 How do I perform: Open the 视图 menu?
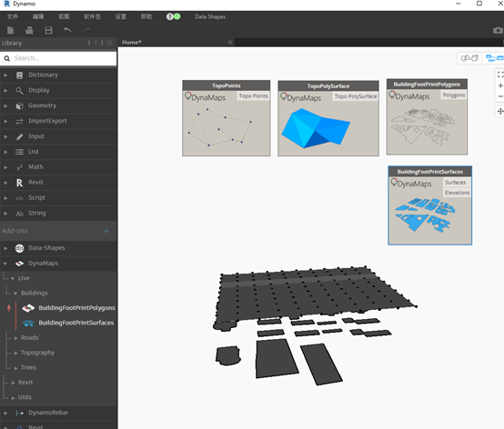[64, 16]
